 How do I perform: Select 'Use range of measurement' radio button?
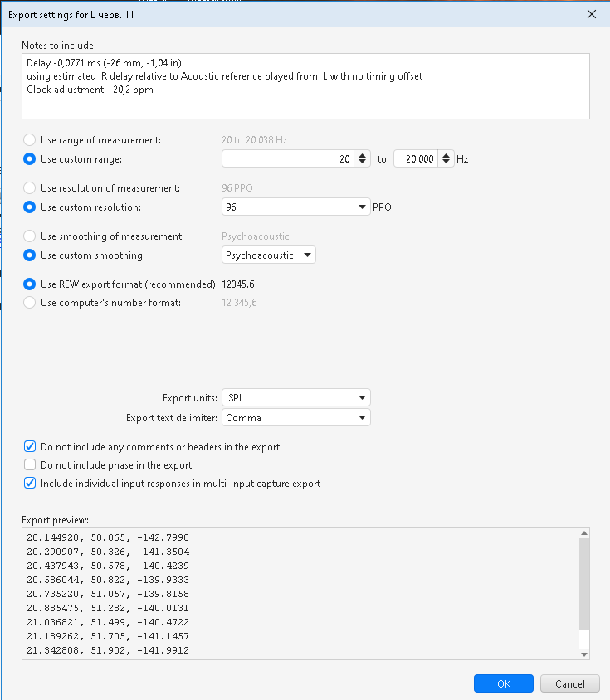pos(31,140)
